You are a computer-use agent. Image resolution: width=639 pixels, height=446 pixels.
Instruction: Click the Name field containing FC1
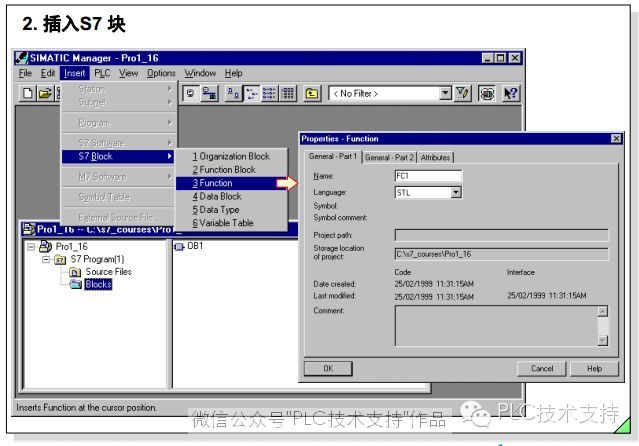(428, 176)
